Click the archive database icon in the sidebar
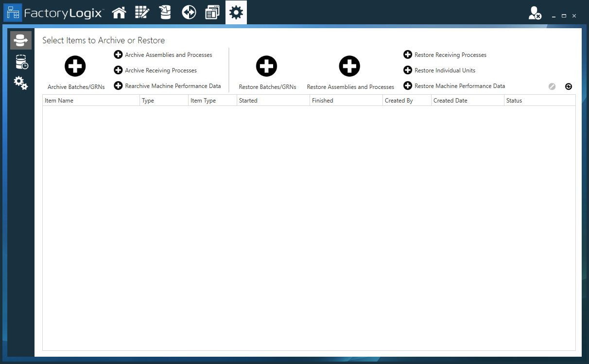Screen dimensions: 589x364 [x=20, y=40]
